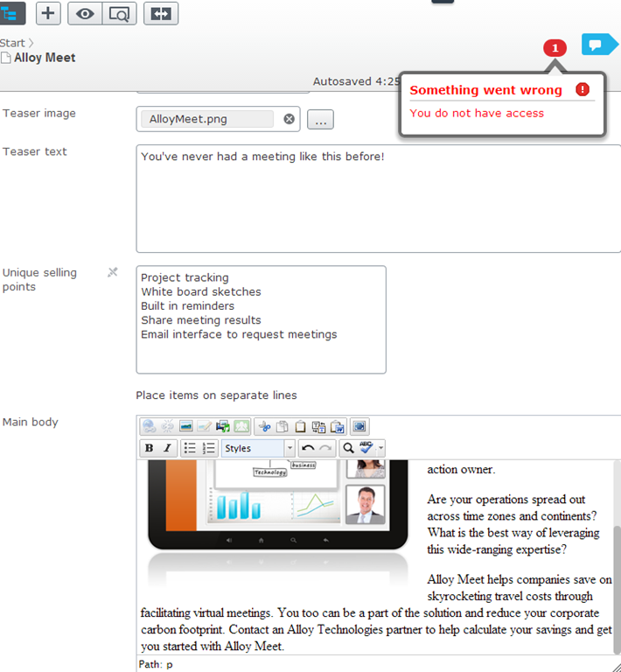Click inside the Teaser text field
Screen dimensions: 621x672
click(x=378, y=199)
